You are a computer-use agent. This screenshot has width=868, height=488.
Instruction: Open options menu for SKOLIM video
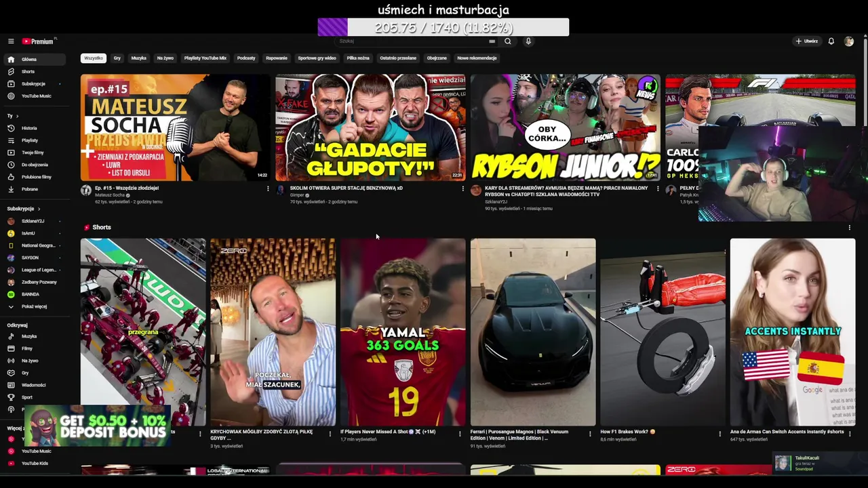pos(462,188)
